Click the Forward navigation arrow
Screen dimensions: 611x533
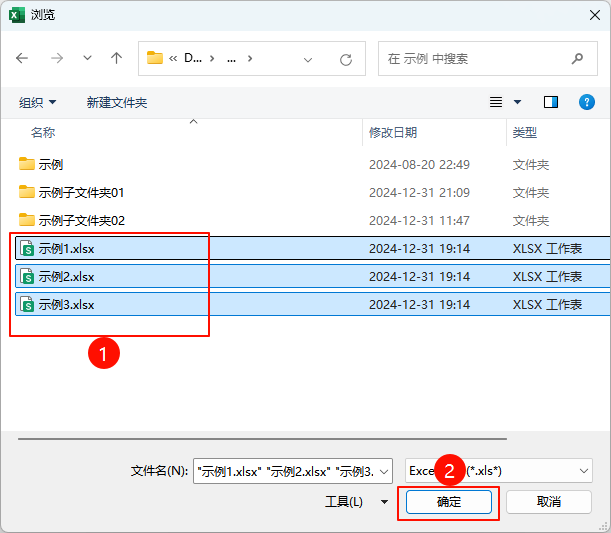[x=56, y=59]
